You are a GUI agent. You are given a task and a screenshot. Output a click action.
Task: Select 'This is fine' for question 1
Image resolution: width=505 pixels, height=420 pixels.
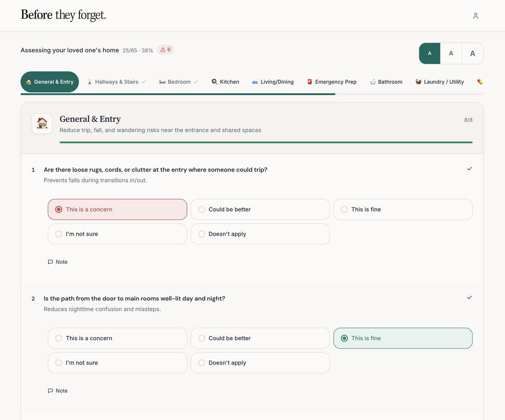click(403, 209)
